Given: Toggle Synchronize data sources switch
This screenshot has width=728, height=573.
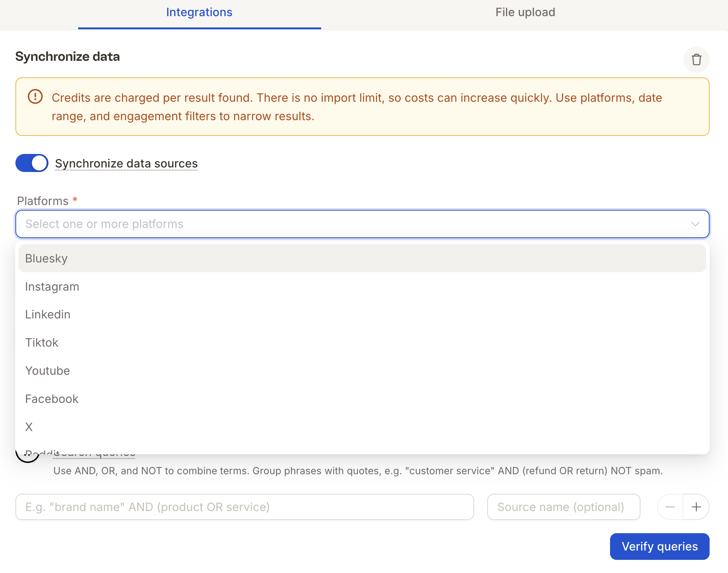Looking at the screenshot, I should coord(32,163).
